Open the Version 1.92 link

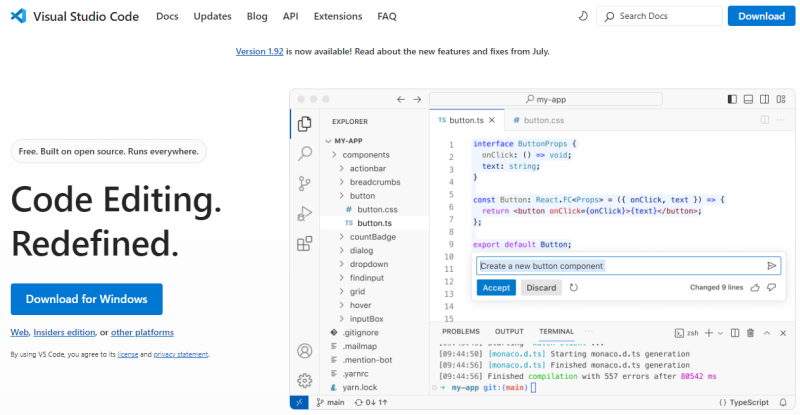tap(259, 51)
